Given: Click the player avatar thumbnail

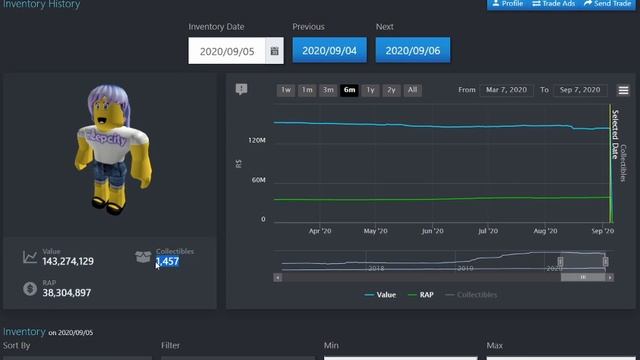Looking at the screenshot, I should pyautogui.click(x=113, y=149).
